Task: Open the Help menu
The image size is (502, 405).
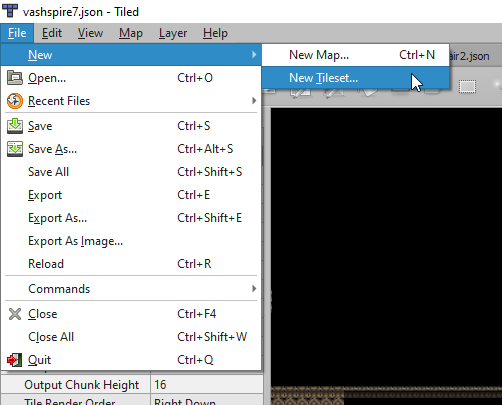Action: (x=215, y=33)
